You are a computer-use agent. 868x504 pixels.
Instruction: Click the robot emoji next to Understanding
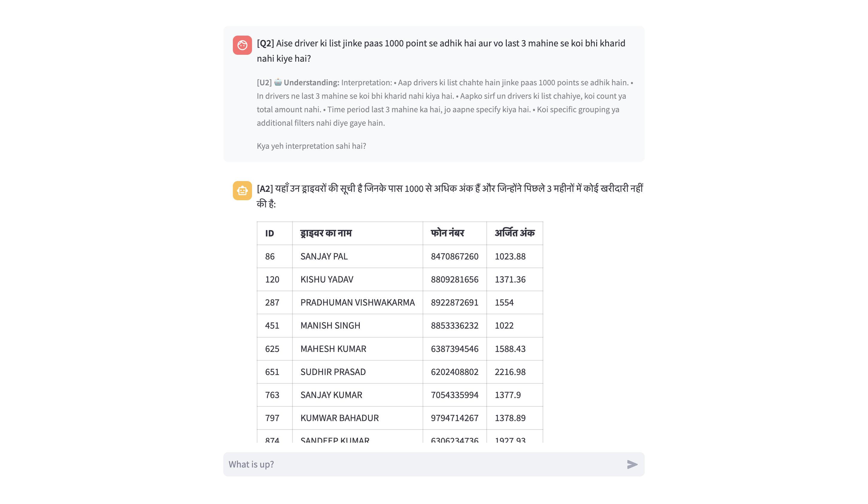pyautogui.click(x=278, y=82)
